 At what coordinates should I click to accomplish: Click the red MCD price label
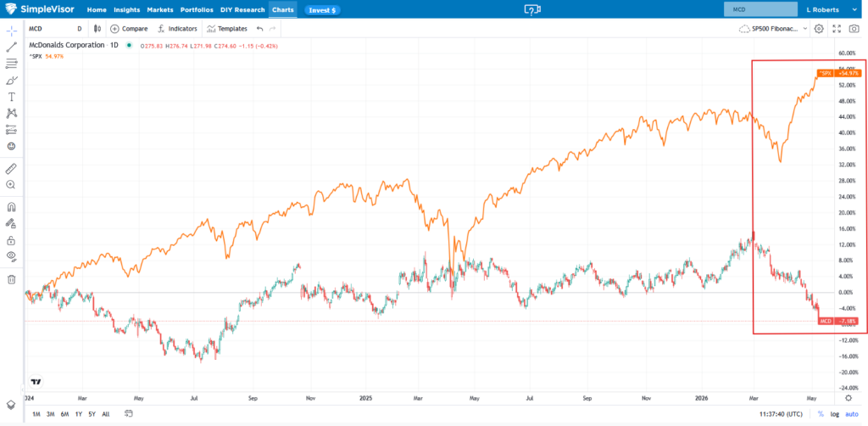pyautogui.click(x=838, y=322)
